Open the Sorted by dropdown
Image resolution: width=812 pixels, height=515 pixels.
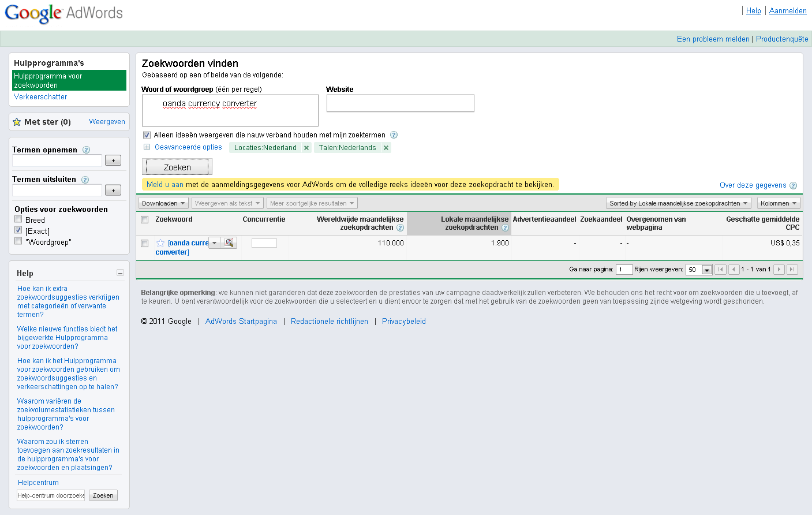click(679, 203)
